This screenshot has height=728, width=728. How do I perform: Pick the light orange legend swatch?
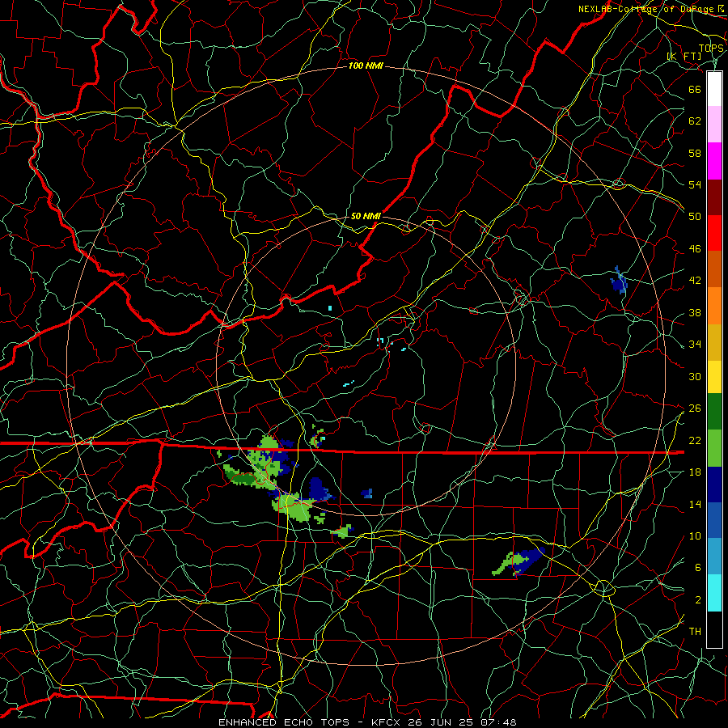pos(714,306)
